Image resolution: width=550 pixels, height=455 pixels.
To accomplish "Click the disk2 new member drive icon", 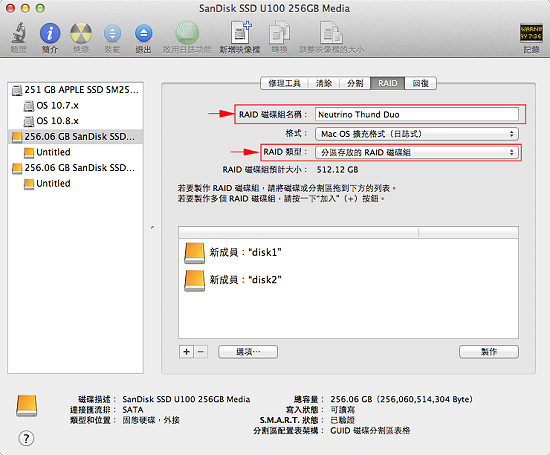I will 194,281.
